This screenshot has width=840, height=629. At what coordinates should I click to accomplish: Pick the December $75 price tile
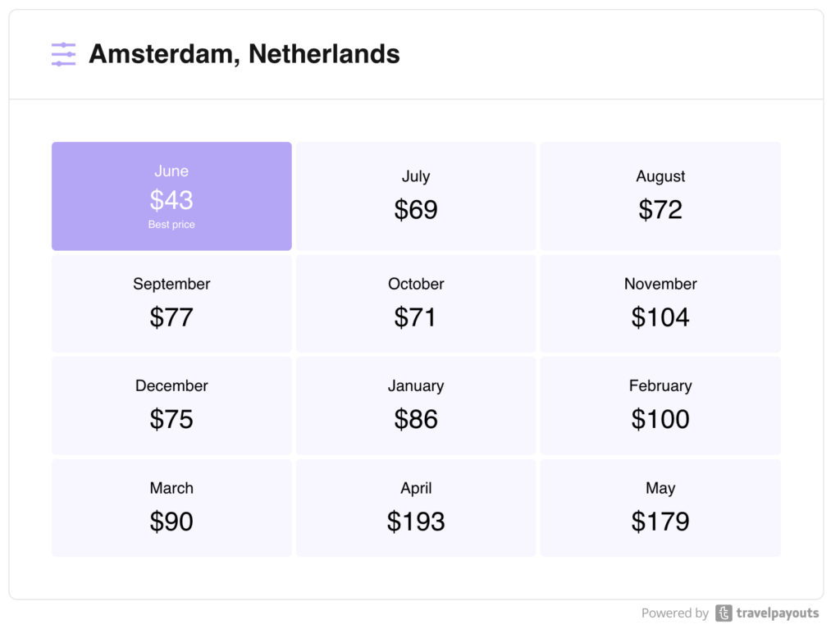pos(171,405)
